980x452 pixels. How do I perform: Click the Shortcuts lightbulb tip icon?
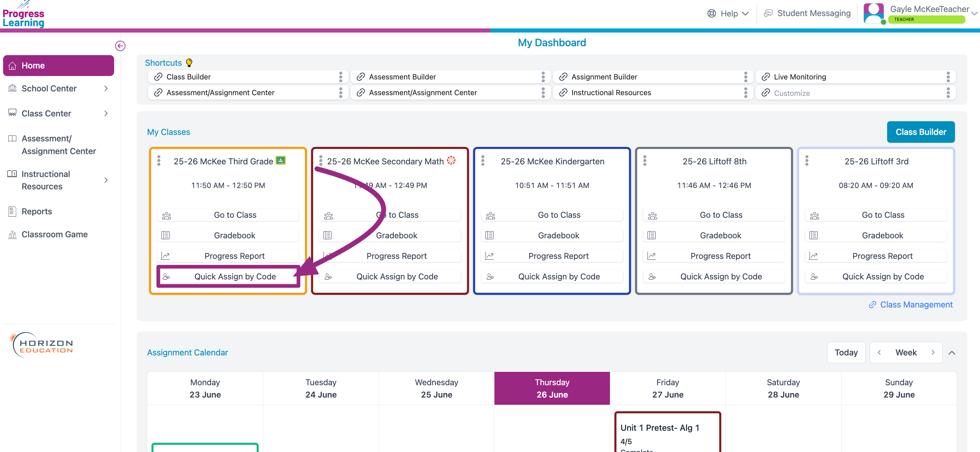(189, 63)
